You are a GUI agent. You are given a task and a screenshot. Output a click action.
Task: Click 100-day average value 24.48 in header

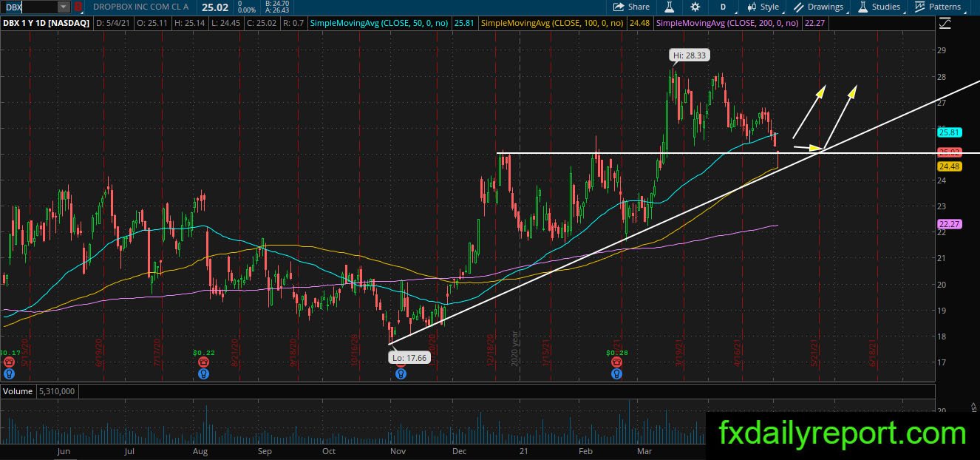coord(639,24)
